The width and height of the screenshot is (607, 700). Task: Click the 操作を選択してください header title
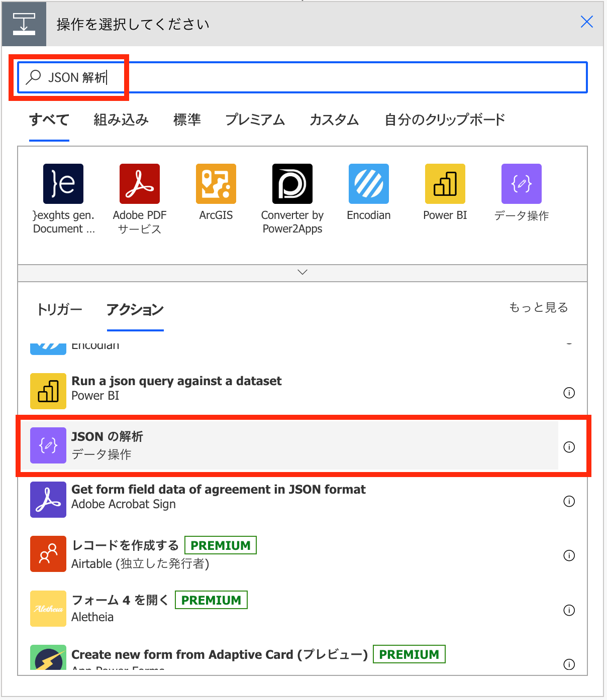133,24
